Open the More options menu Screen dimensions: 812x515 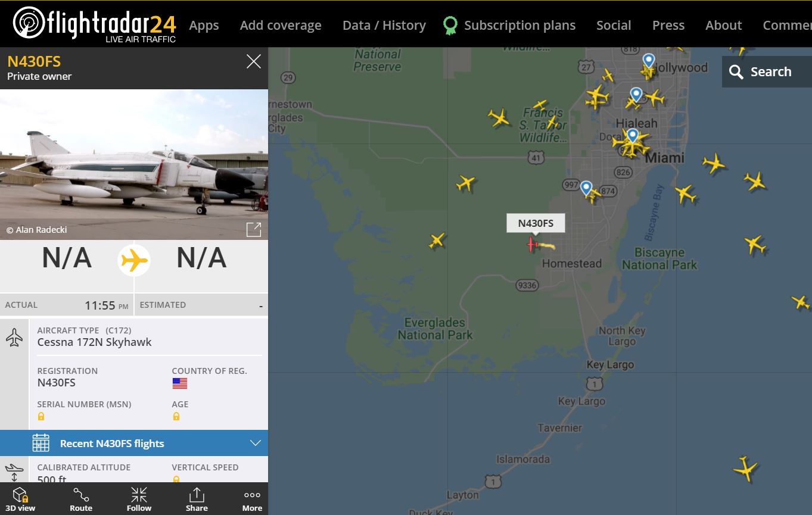click(252, 499)
